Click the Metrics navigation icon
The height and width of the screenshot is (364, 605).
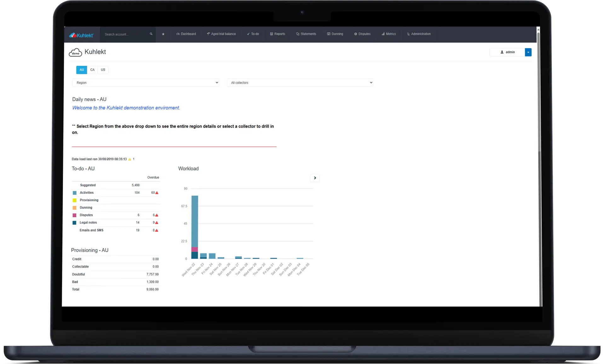coord(383,34)
